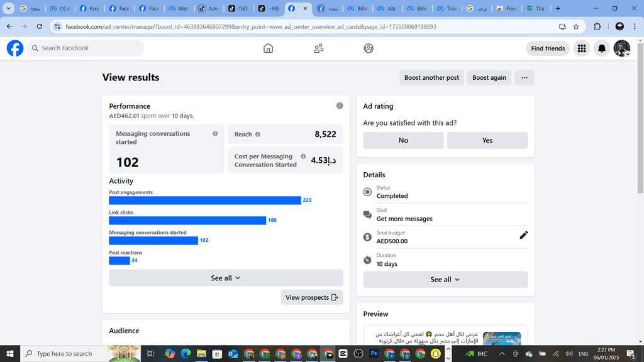Click the Get more messages goal text
The width and height of the screenshot is (644, 362).
pos(404,219)
